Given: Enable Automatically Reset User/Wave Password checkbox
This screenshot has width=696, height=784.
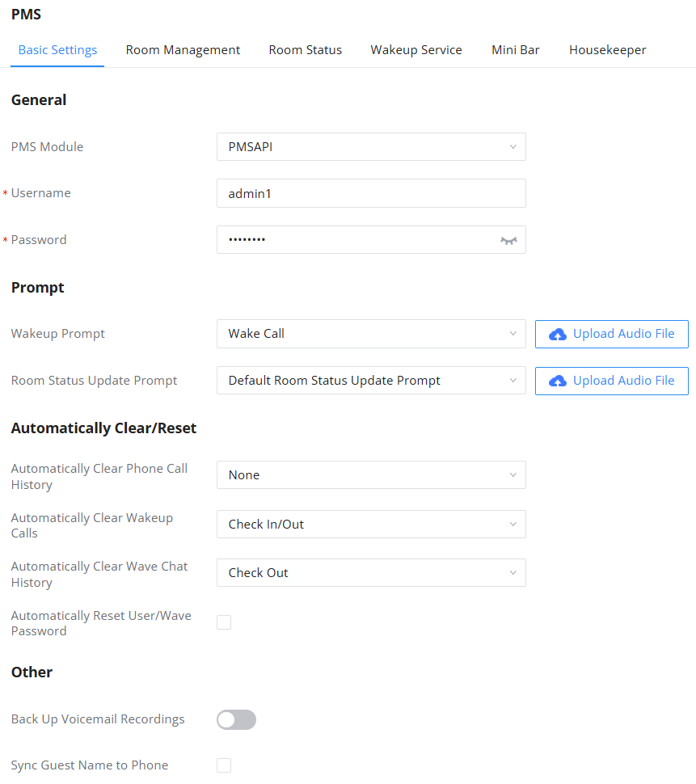Looking at the screenshot, I should click(x=224, y=622).
